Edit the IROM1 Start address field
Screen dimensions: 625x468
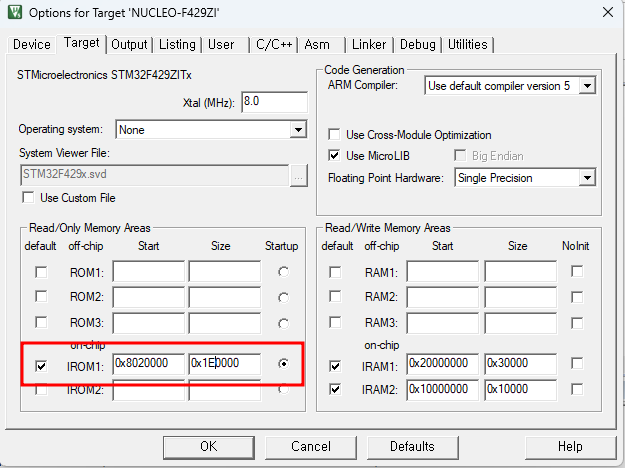coord(149,364)
